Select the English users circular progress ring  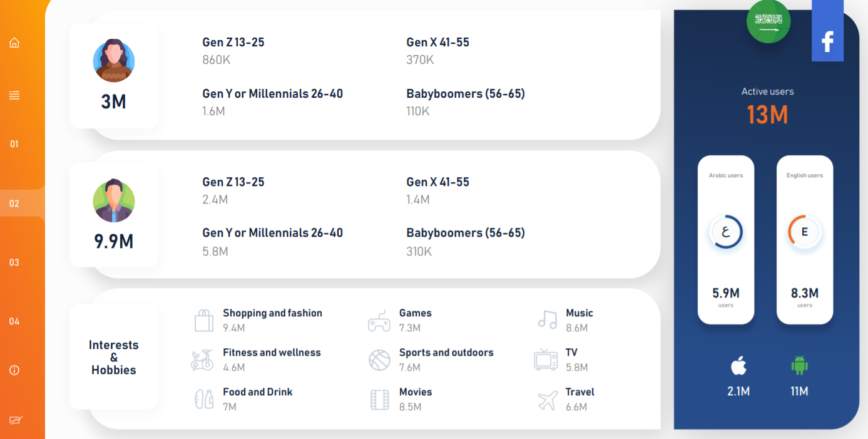(805, 232)
